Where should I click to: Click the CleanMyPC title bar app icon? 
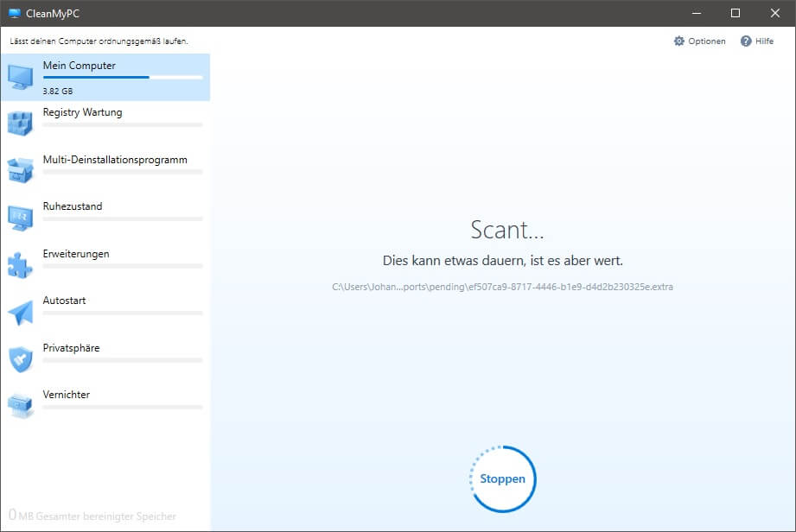pyautogui.click(x=14, y=13)
